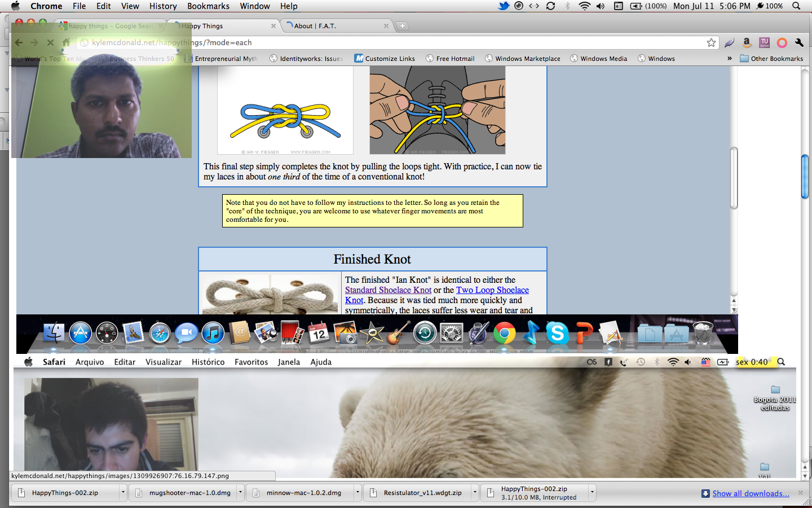Click the iCal calendar icon in pictured dock
This screenshot has height=508, width=812.
(319, 333)
